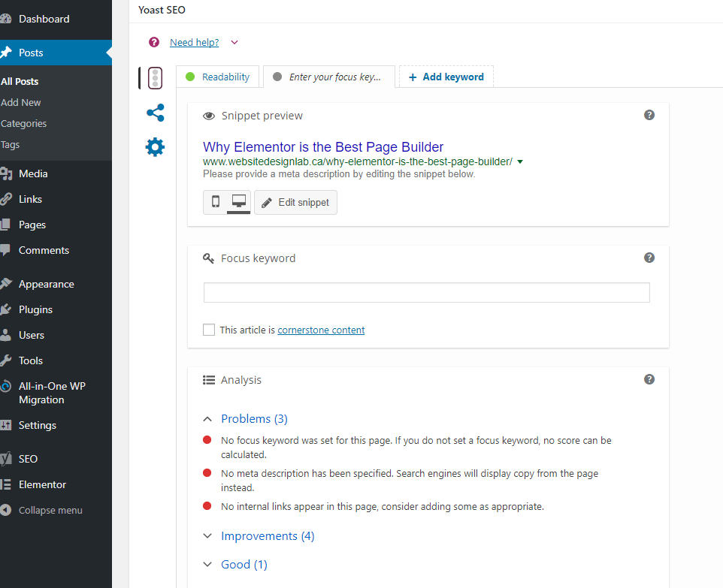The image size is (723, 588).
Task: Switch snippet to desktop preview
Action: (239, 202)
